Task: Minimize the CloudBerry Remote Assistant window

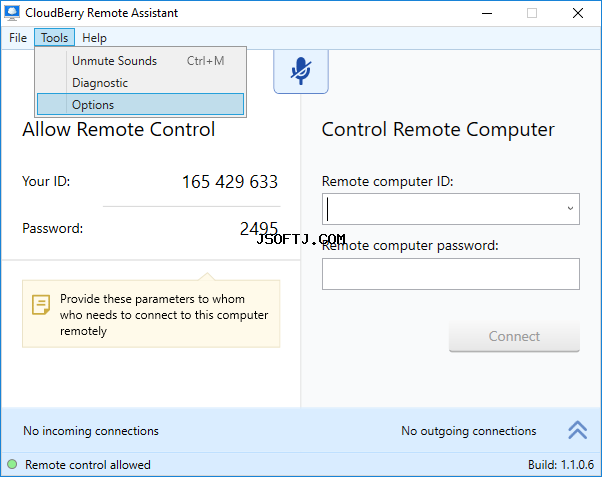Action: 487,13
